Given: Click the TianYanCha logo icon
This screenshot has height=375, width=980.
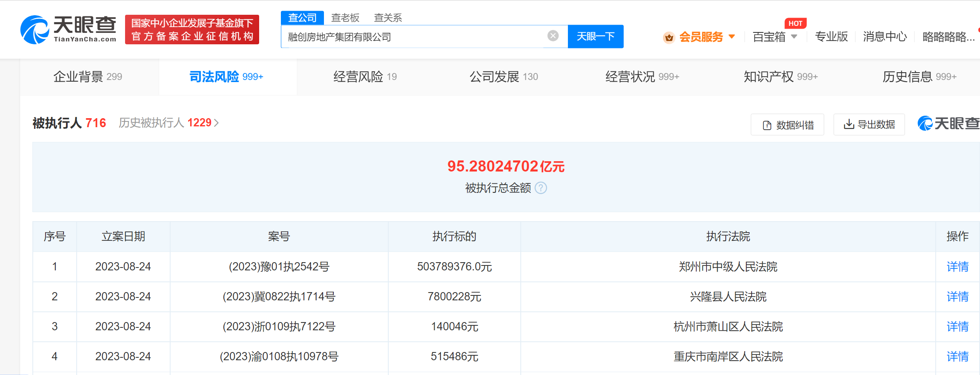Looking at the screenshot, I should tap(34, 30).
